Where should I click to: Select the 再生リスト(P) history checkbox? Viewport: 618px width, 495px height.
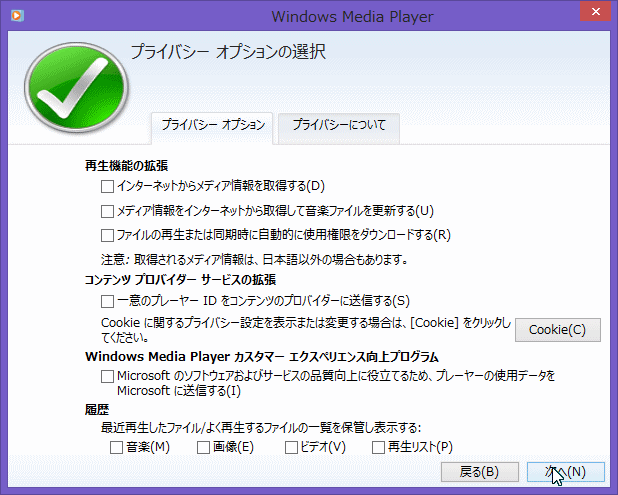378,447
